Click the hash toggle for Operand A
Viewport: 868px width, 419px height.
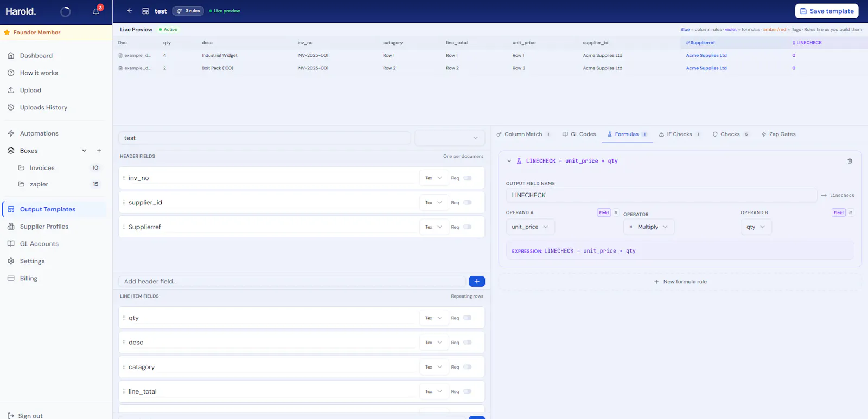(616, 212)
